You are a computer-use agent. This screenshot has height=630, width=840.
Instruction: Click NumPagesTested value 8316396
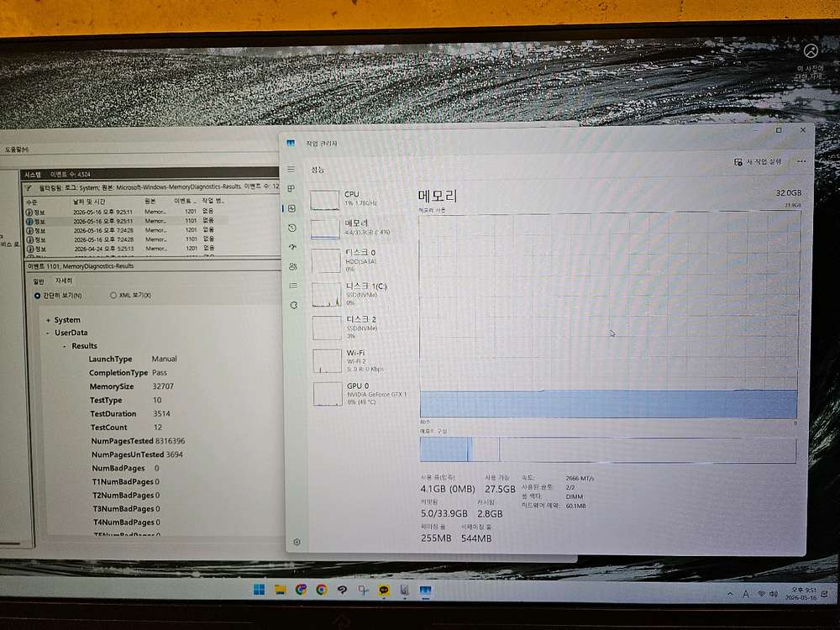click(170, 441)
